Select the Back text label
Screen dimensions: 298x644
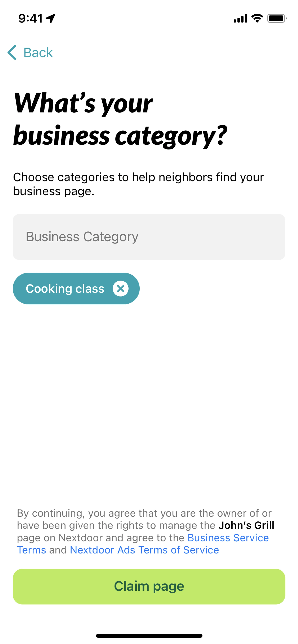(x=38, y=53)
